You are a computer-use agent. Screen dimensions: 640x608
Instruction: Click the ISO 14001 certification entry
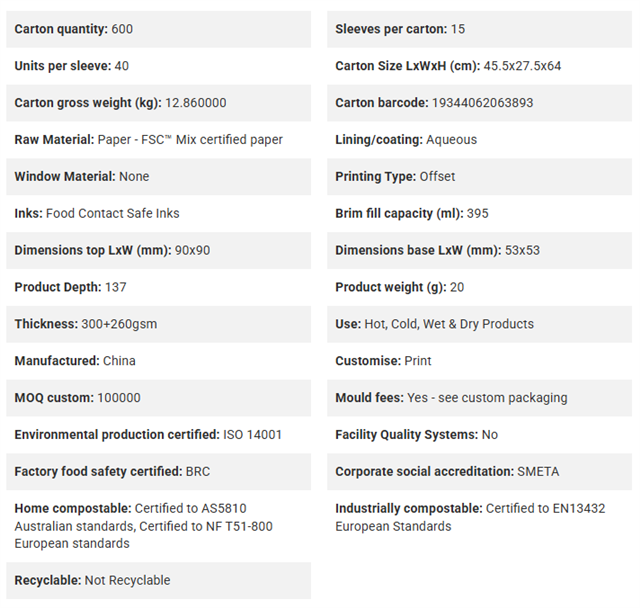(x=158, y=435)
